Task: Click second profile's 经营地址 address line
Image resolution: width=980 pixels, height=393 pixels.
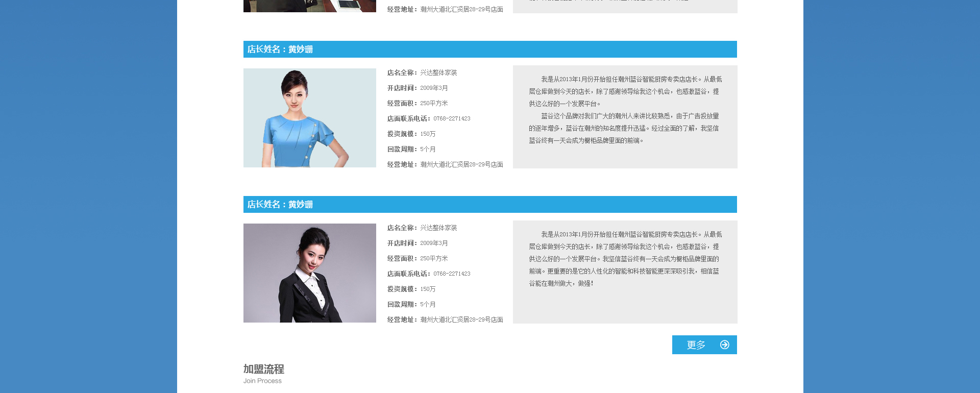Action: pyautogui.click(x=445, y=320)
